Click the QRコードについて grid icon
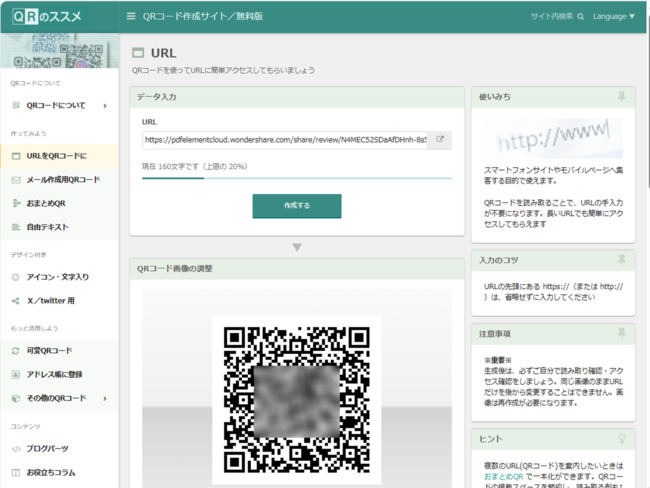 click(x=16, y=105)
